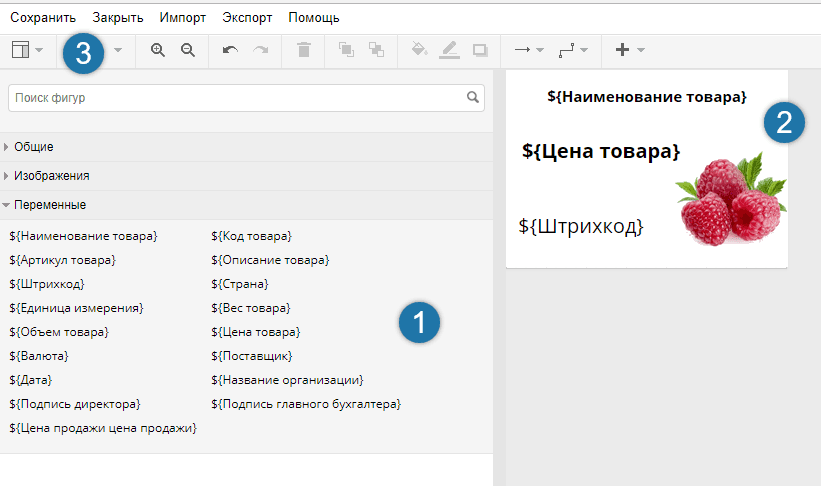
Task: Select variable ${Поставщик}
Action: coord(252,356)
